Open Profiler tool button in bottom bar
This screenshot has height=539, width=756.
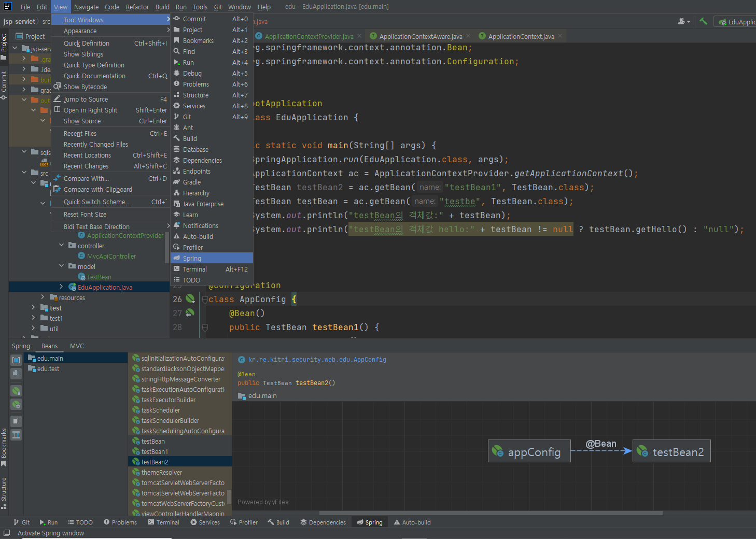click(x=244, y=522)
